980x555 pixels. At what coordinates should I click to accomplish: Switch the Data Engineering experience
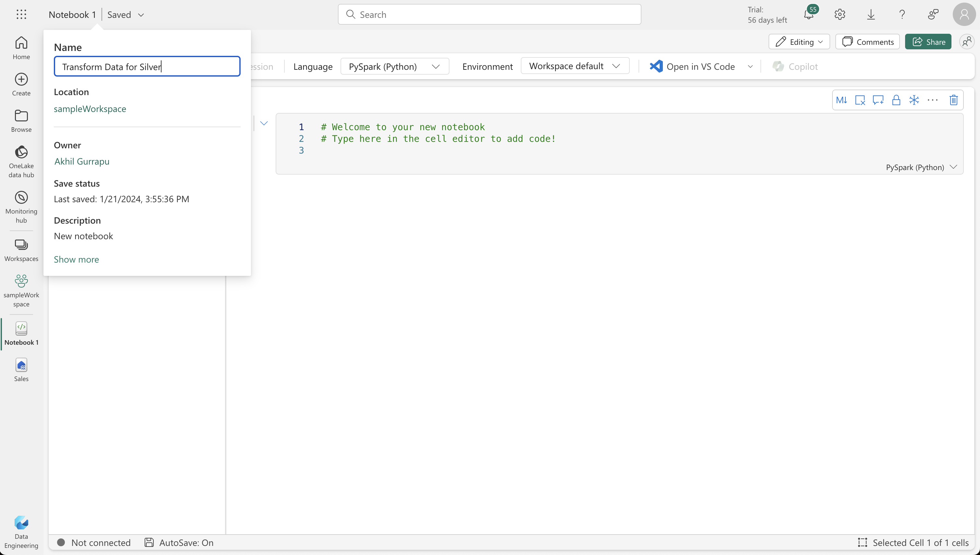click(x=21, y=532)
